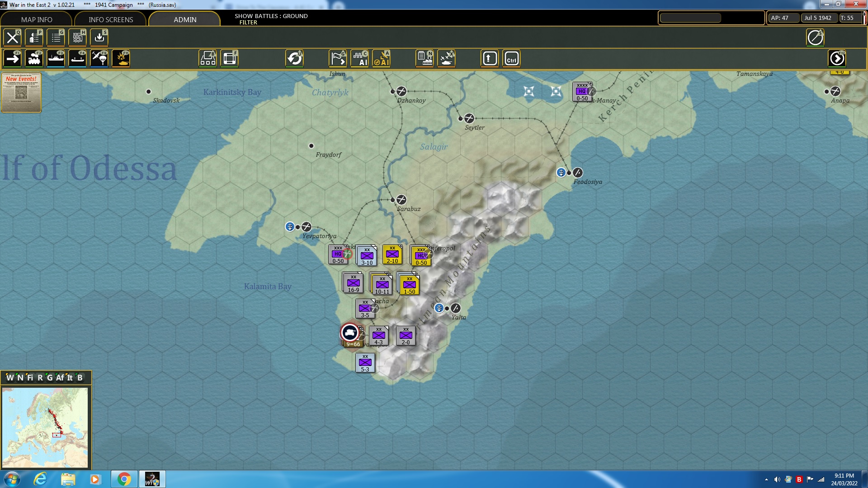This screenshot has height=488, width=868.
Task: Click the Europe minimap overview
Action: [45, 427]
